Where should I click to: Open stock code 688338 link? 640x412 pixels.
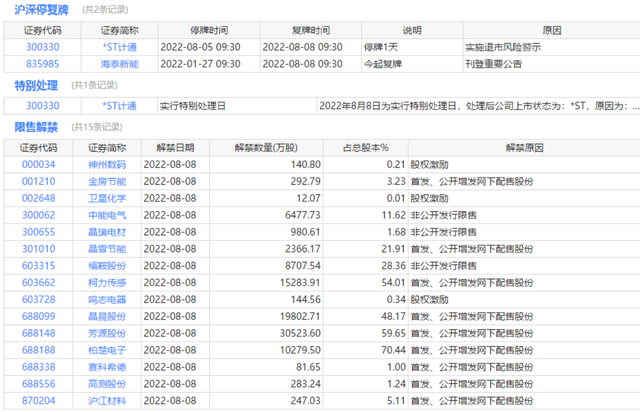38,367
